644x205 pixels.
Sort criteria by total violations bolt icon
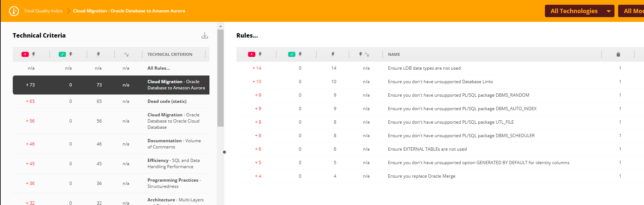[98, 54]
